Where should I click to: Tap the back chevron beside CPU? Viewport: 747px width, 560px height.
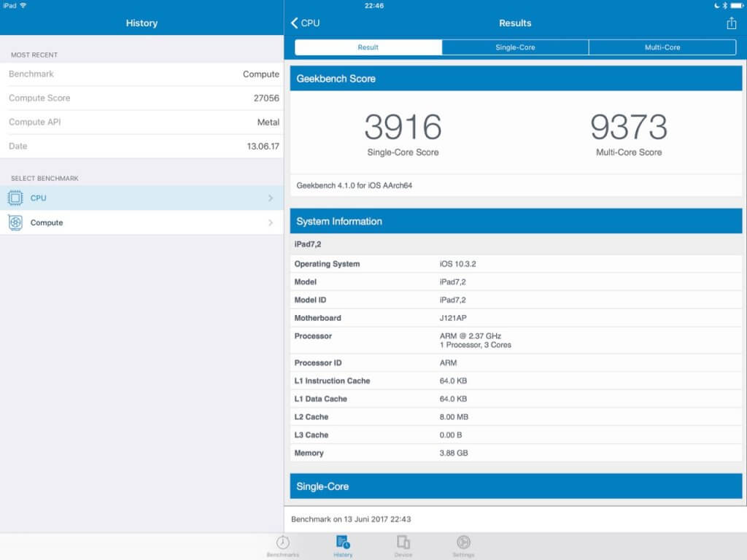[295, 23]
